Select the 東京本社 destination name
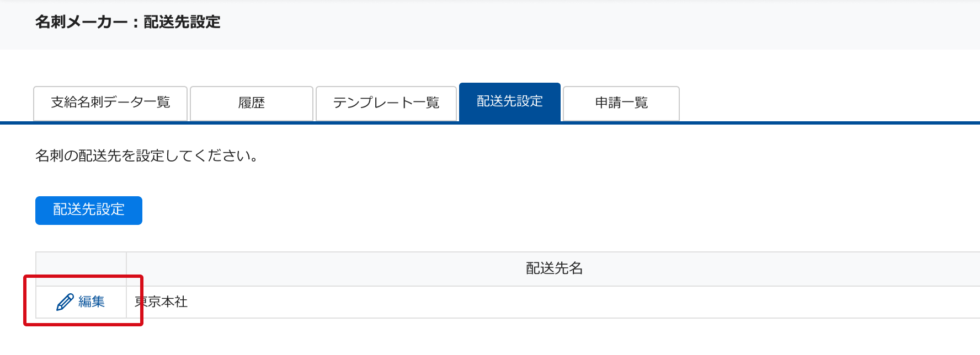980x355 pixels. point(161,302)
